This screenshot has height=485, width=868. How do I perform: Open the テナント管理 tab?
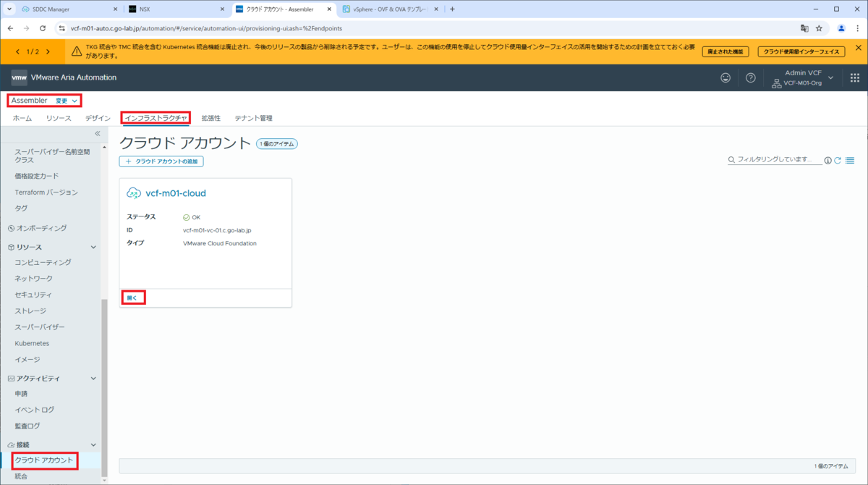tap(253, 118)
